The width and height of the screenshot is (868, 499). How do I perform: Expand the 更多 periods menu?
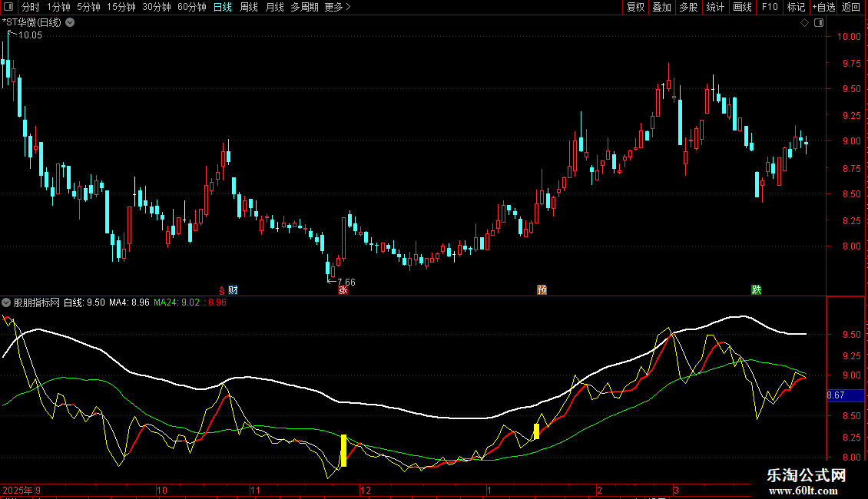tap(338, 7)
